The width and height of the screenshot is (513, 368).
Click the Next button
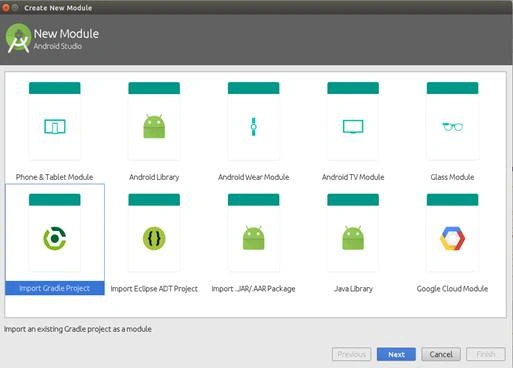(396, 354)
